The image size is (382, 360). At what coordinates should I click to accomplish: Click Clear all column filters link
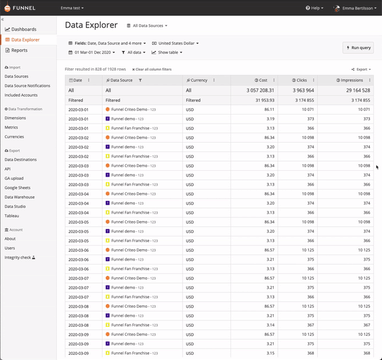pyautogui.click(x=152, y=69)
